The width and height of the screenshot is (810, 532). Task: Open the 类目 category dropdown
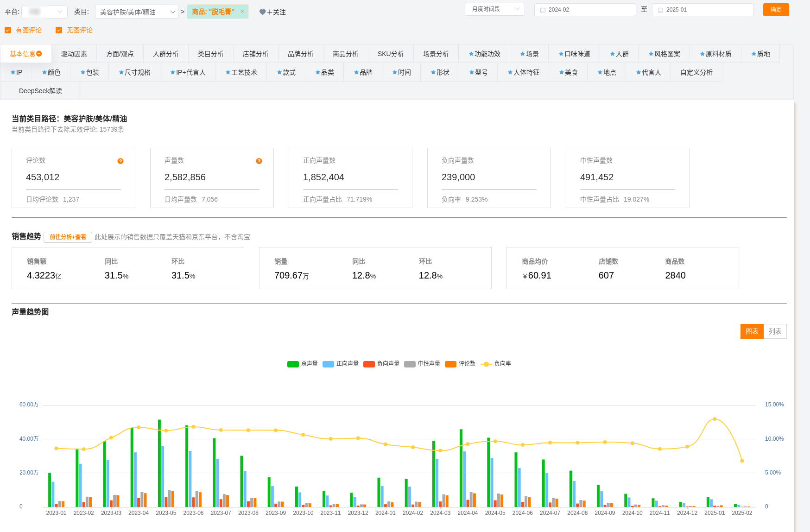pyautogui.click(x=137, y=12)
